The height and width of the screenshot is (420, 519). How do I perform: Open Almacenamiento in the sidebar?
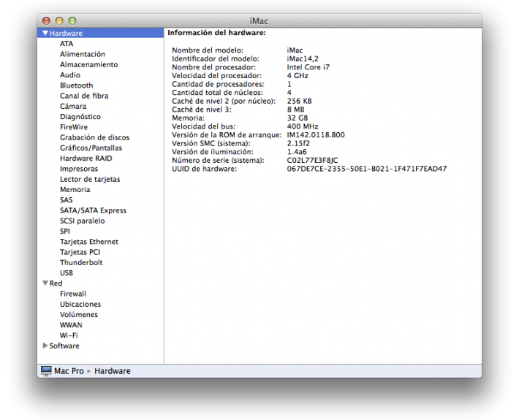point(88,64)
